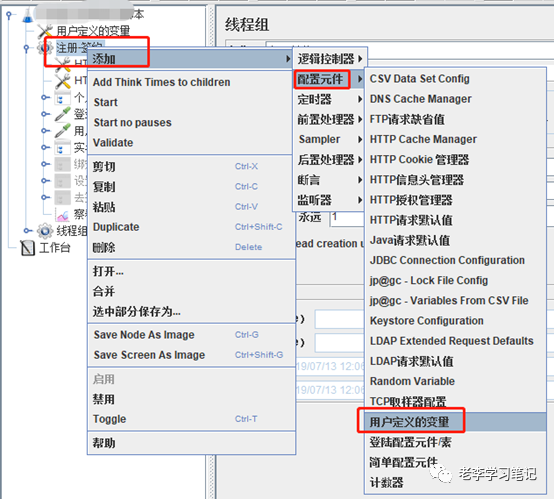Open the 配置元件 submenu
Screen dimensions: 554x499
coord(329,79)
